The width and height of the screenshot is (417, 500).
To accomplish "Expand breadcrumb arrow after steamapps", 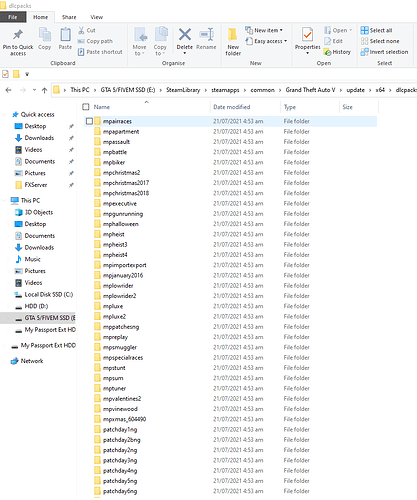I will pos(245,90).
